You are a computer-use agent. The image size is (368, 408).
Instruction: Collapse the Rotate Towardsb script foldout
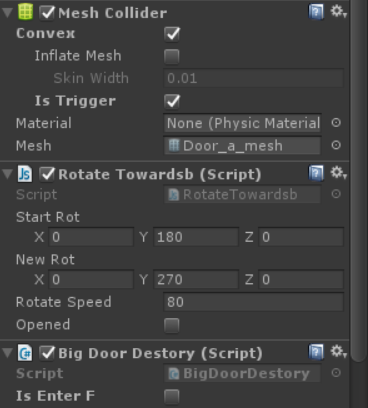pyautogui.click(x=7, y=174)
